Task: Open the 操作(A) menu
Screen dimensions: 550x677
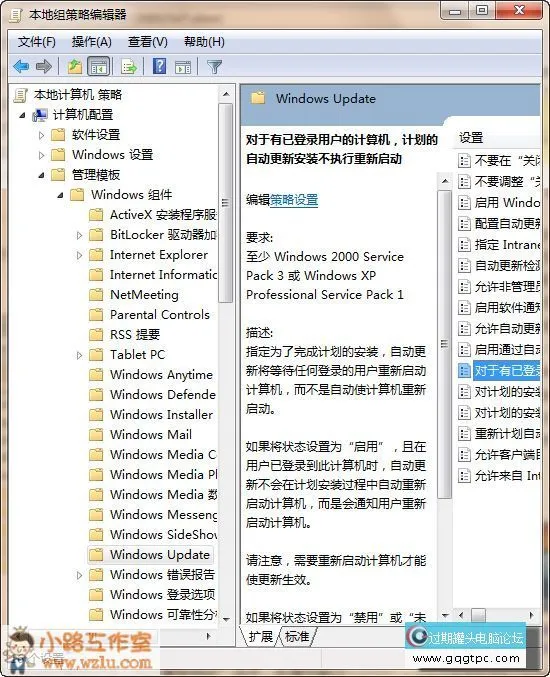Action: [x=91, y=42]
